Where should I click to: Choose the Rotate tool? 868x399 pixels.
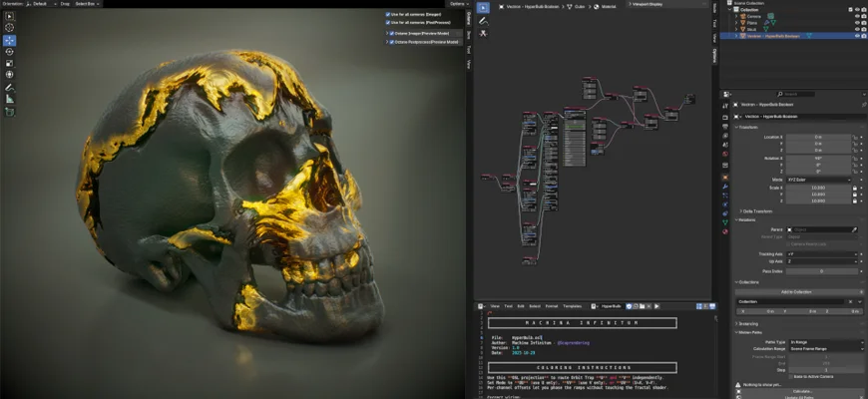(10, 52)
